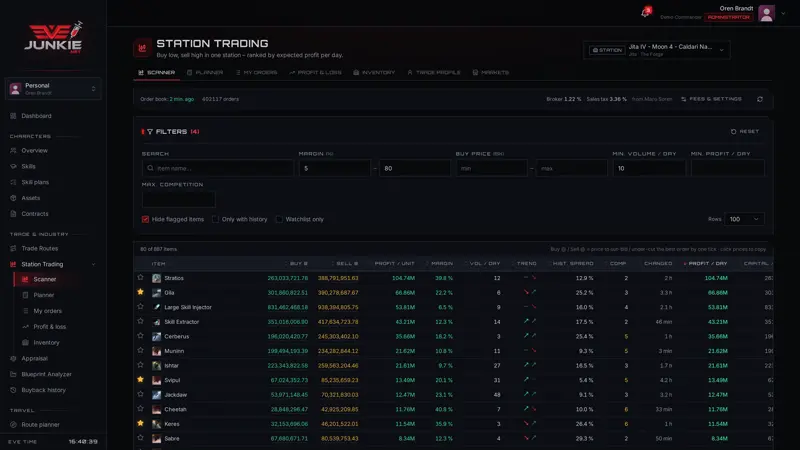Click the Cheetah ship icon
Image resolution: width=800 pixels, height=450 pixels.
coord(157,409)
